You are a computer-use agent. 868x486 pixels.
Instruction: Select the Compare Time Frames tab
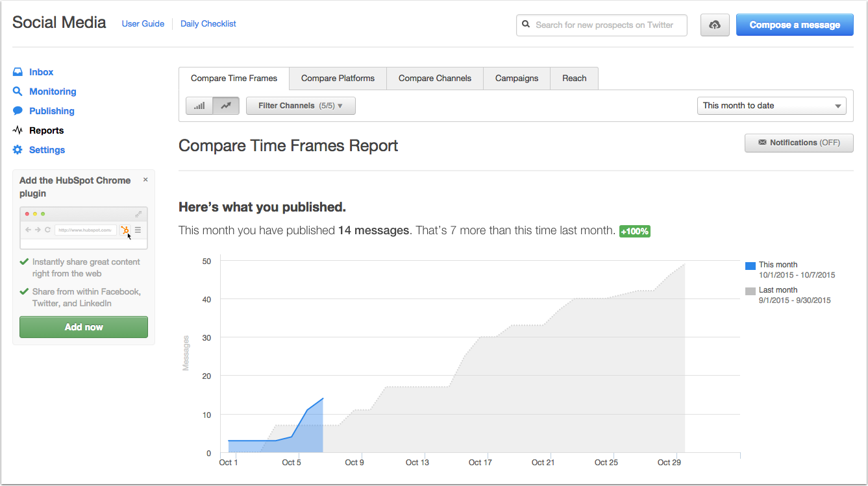pos(234,79)
